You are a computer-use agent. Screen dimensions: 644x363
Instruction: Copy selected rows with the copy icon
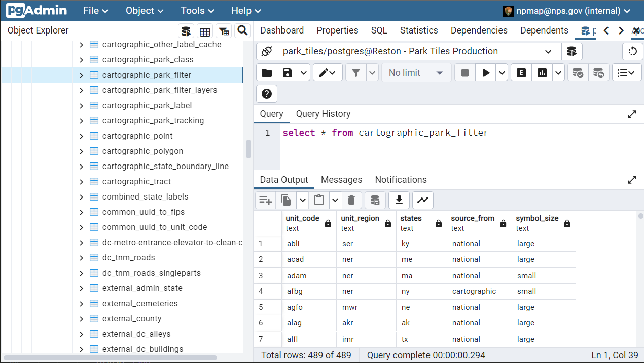click(x=286, y=200)
